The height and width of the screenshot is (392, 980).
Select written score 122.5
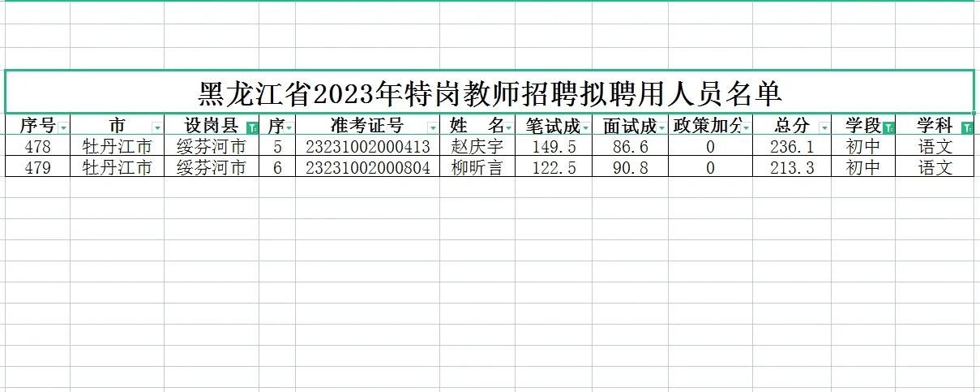pyautogui.click(x=554, y=167)
